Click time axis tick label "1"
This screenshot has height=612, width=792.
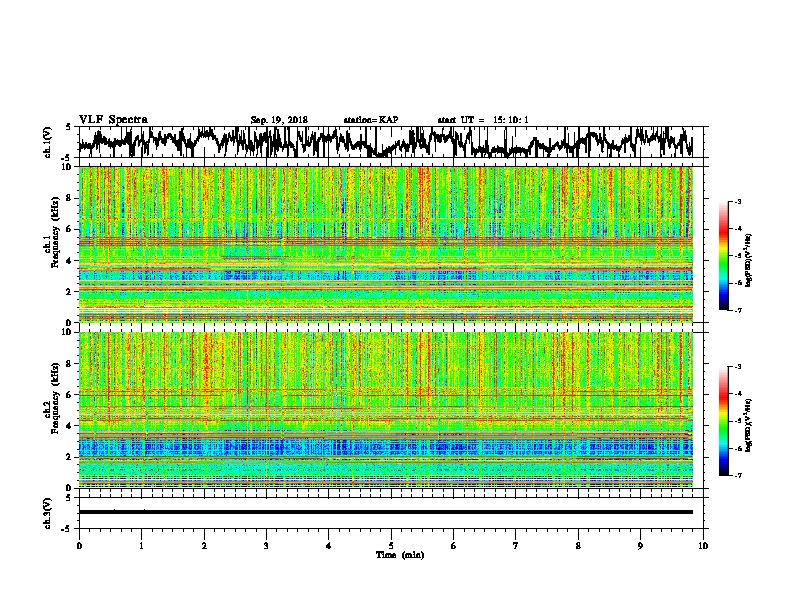pos(142,546)
